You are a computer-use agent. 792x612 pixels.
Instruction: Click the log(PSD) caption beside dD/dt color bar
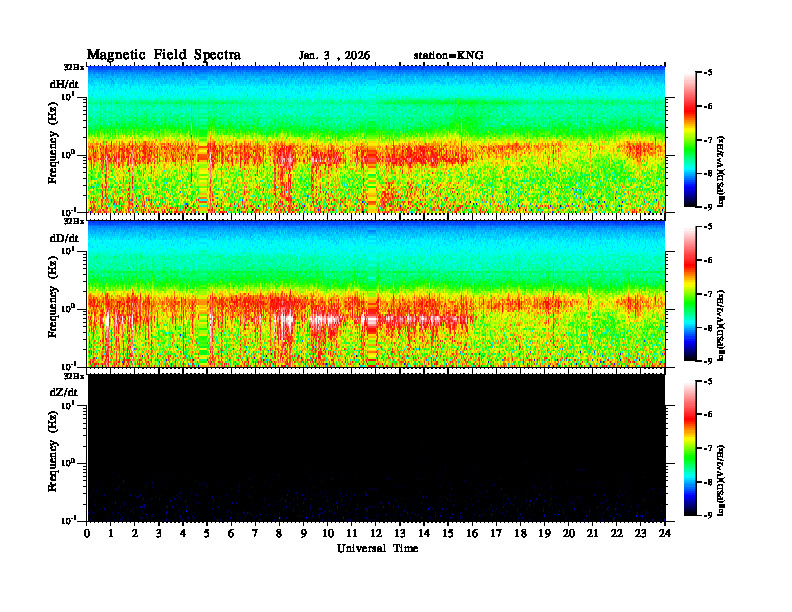coord(721,325)
